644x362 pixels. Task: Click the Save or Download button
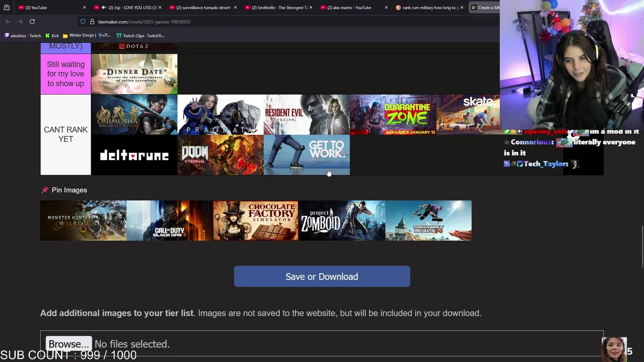click(x=322, y=277)
